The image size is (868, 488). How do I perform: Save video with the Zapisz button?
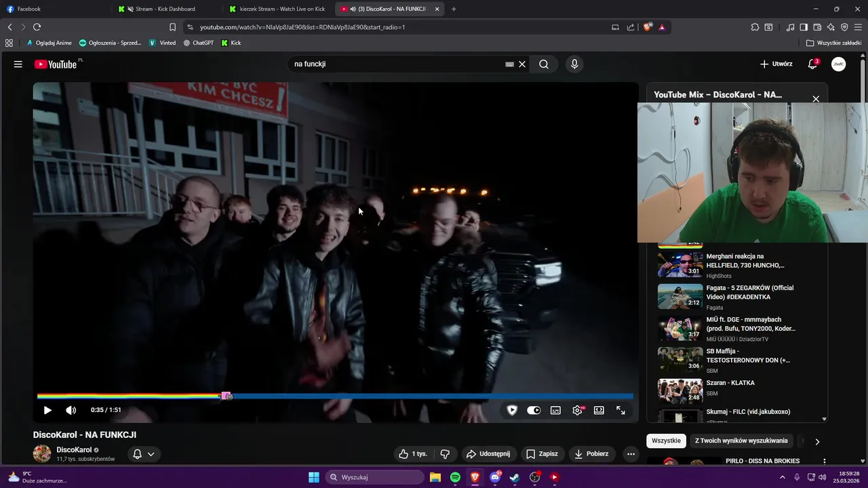542,454
